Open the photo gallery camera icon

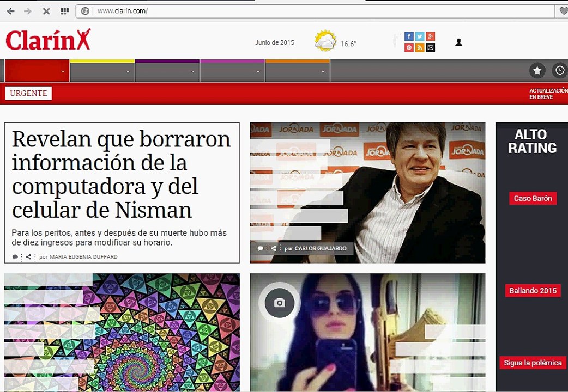(x=279, y=303)
